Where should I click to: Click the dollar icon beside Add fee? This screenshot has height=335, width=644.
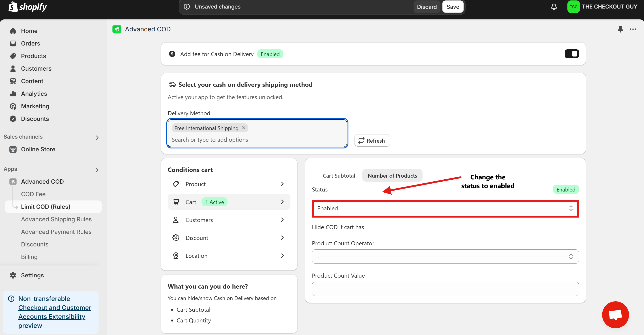[172, 54]
